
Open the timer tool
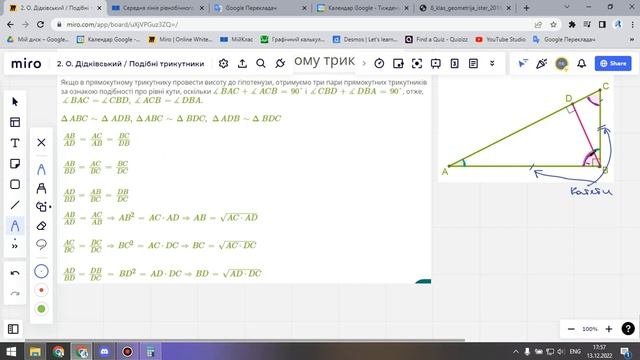click(x=379, y=63)
